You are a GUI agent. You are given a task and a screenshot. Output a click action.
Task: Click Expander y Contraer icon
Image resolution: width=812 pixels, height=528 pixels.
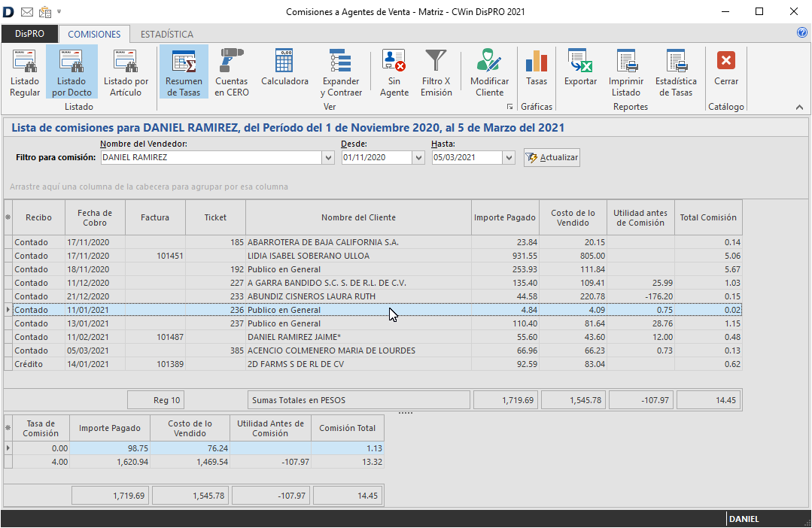(x=341, y=71)
